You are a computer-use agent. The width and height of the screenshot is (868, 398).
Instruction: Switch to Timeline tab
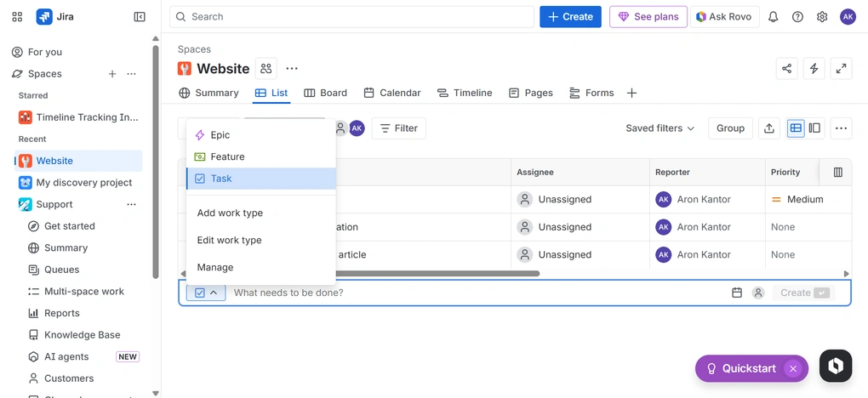[x=465, y=93]
